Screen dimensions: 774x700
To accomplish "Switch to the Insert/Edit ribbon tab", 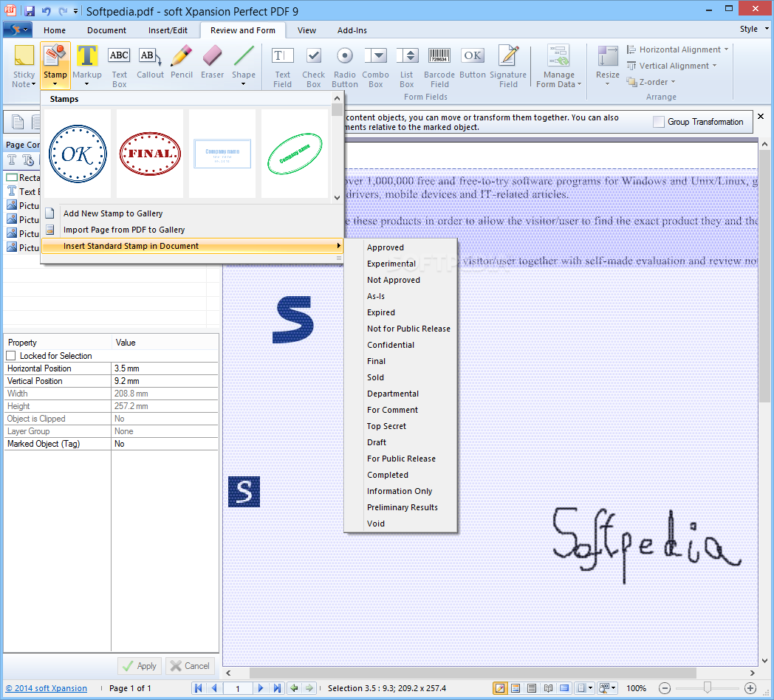I will (168, 30).
